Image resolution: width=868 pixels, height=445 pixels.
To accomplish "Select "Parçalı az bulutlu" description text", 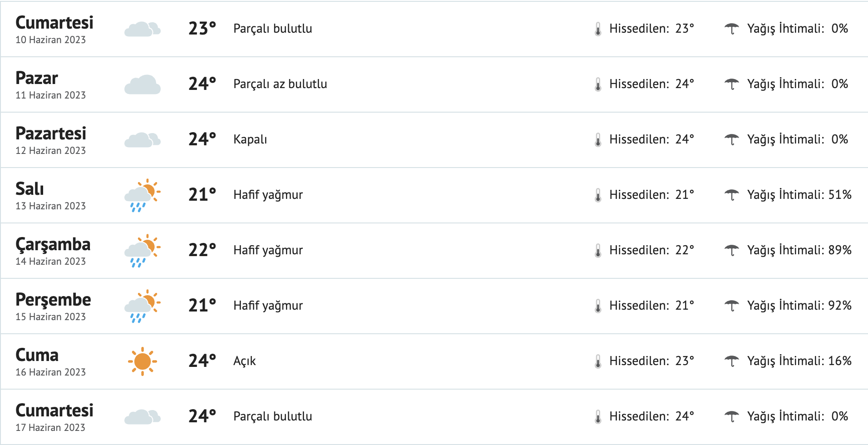I will tap(280, 84).
